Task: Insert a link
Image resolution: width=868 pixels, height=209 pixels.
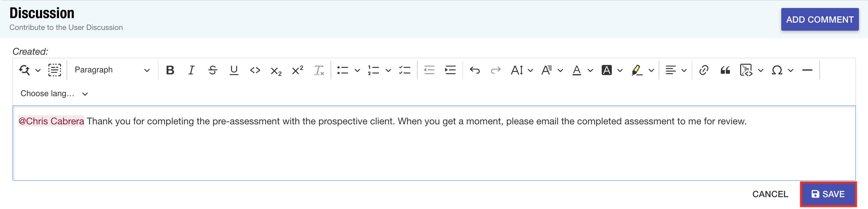Action: tap(704, 70)
